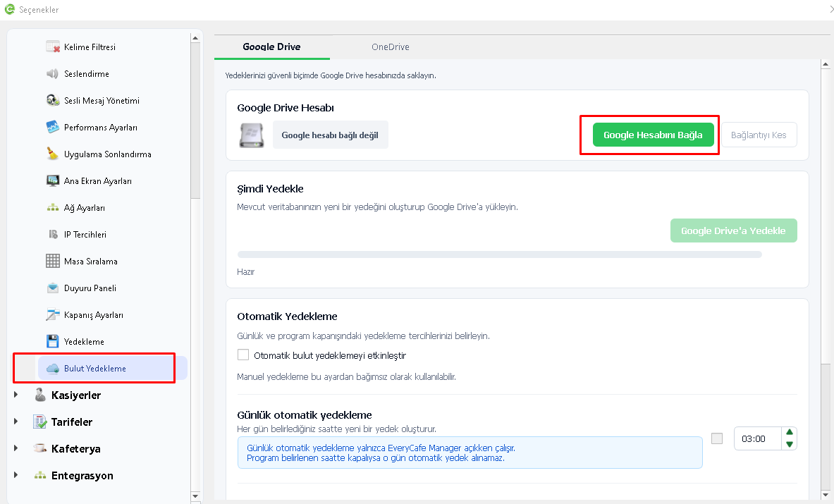Click the Şimdi Yedekle heading

[x=270, y=189]
